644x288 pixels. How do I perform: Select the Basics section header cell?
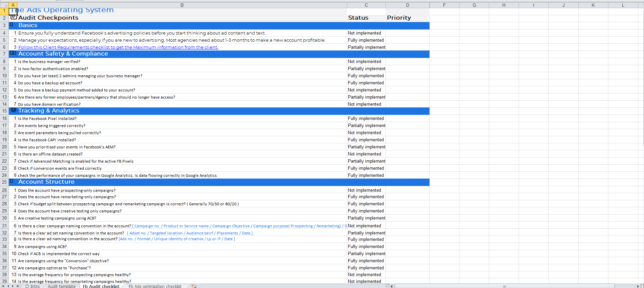(x=182, y=25)
